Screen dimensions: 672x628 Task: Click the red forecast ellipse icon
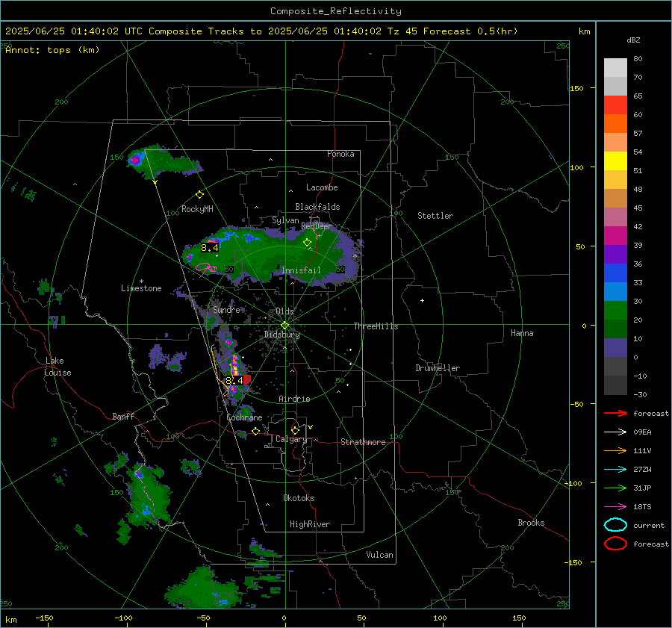[x=615, y=544]
